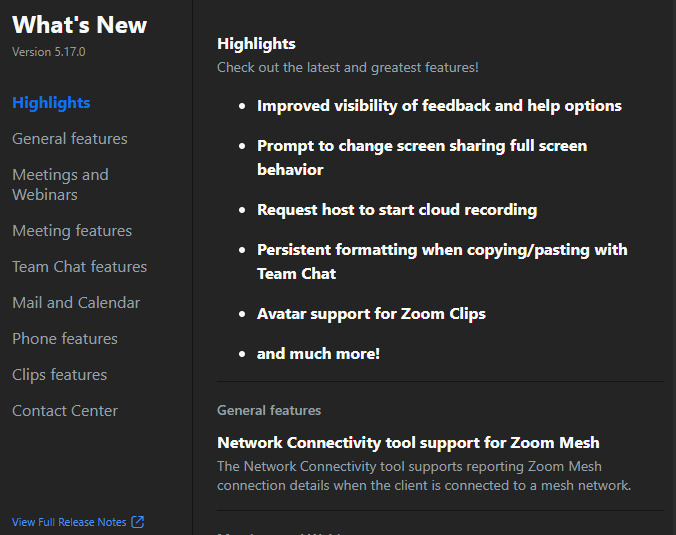The height and width of the screenshot is (535, 676).
Task: Click the Highlights heading in content
Action: (256, 44)
